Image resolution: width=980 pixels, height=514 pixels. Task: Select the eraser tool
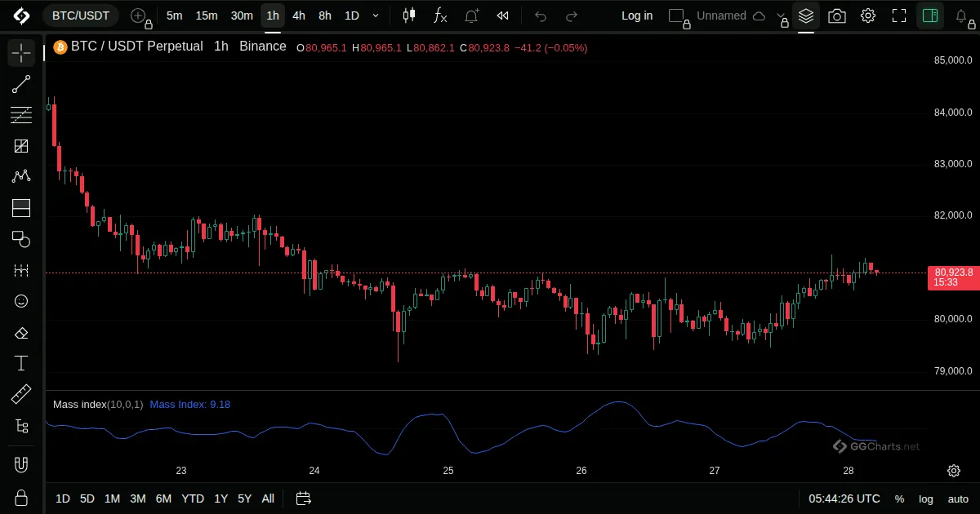click(21, 332)
